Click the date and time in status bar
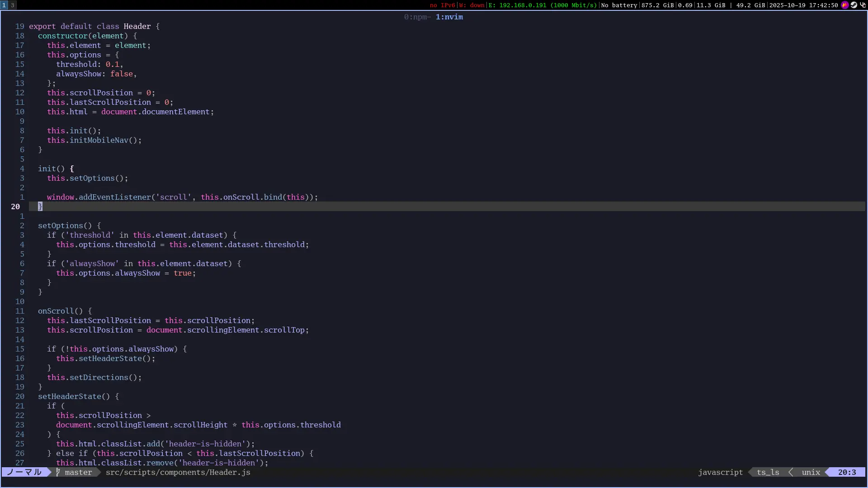Image resolution: width=868 pixels, height=488 pixels. tap(803, 5)
